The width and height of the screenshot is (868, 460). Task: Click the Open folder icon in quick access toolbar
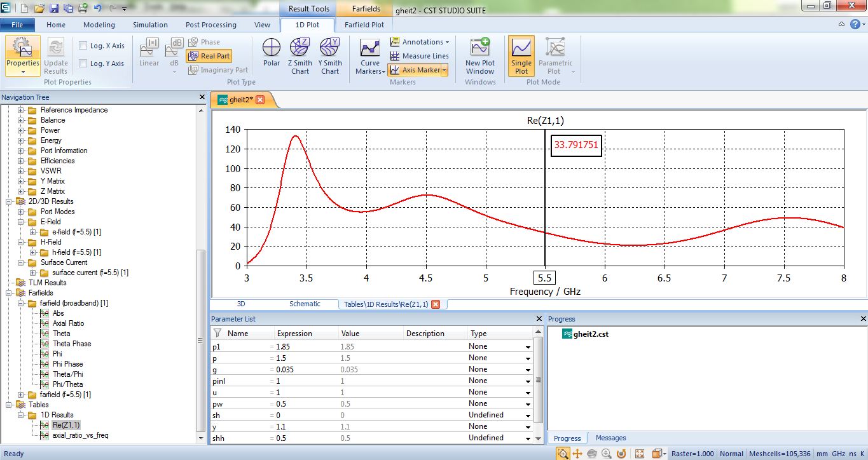[x=39, y=9]
